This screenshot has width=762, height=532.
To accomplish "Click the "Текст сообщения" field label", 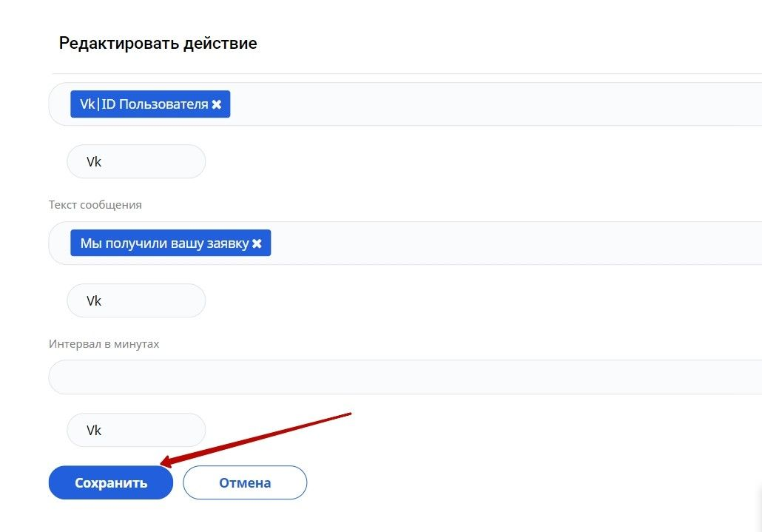I will pos(95,205).
